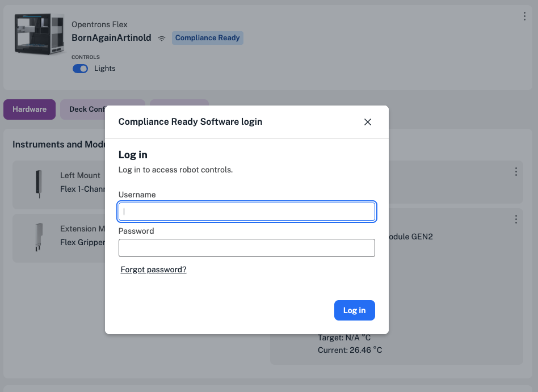Open the Forgot password? link
538x392 pixels.
153,269
